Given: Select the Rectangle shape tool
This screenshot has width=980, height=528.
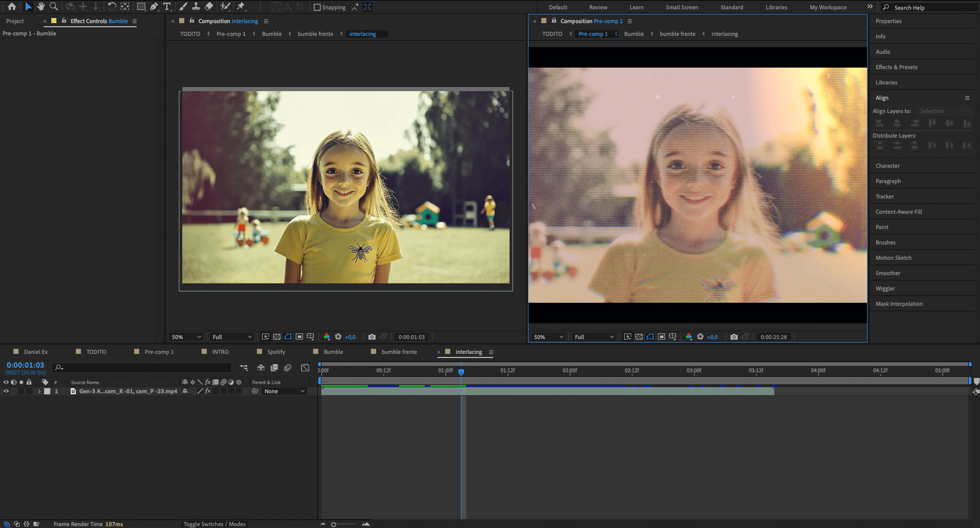Looking at the screenshot, I should coord(141,6).
